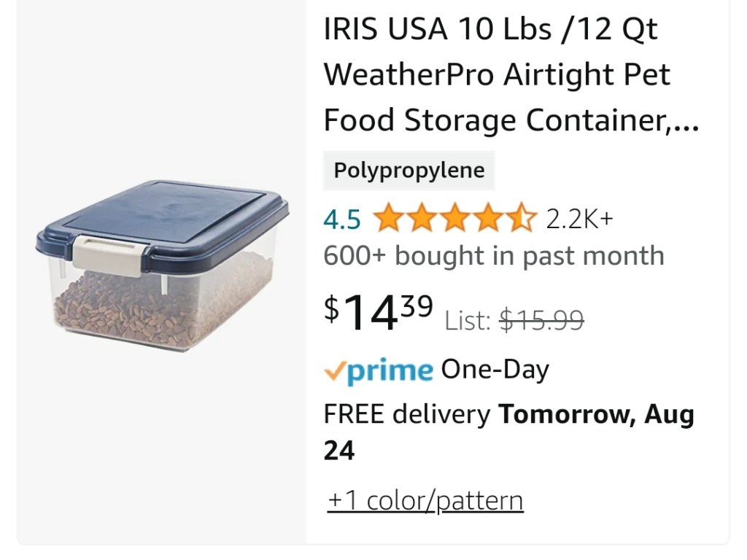This screenshot has width=747, height=560.
Task: Open the 2.2K+ reviews count
Action: pos(579,219)
